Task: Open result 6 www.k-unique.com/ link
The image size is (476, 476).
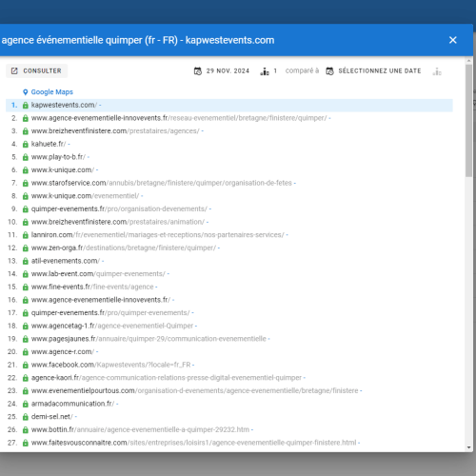Action: pos(63,170)
